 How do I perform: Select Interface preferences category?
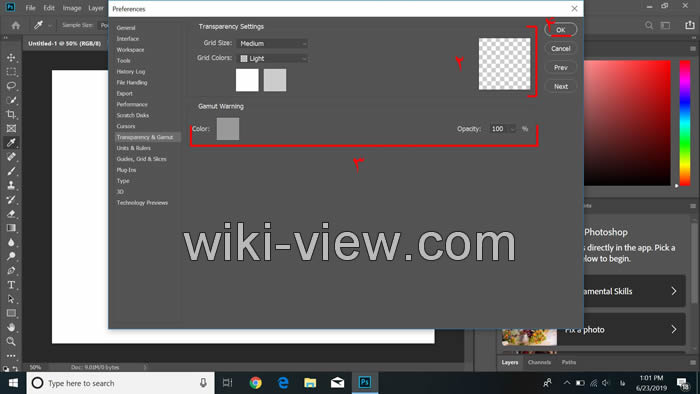tap(128, 39)
